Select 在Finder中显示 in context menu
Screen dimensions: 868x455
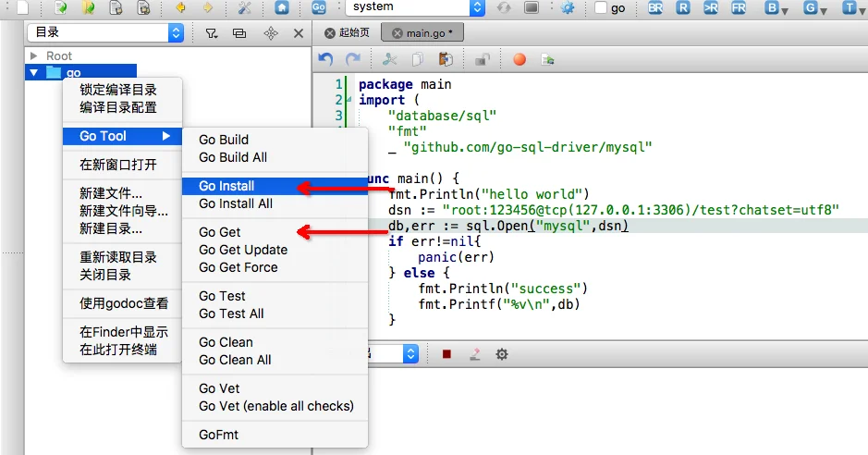tap(124, 332)
